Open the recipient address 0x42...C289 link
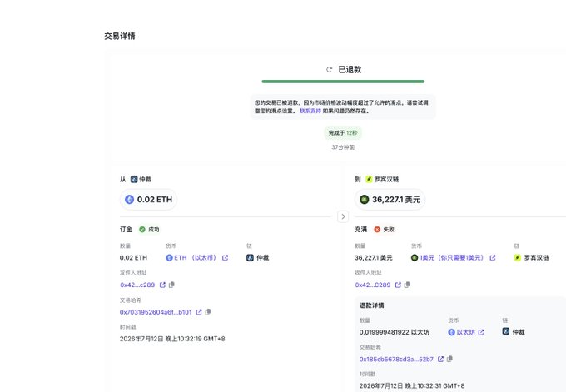This screenshot has width=566, height=392. click(373, 285)
